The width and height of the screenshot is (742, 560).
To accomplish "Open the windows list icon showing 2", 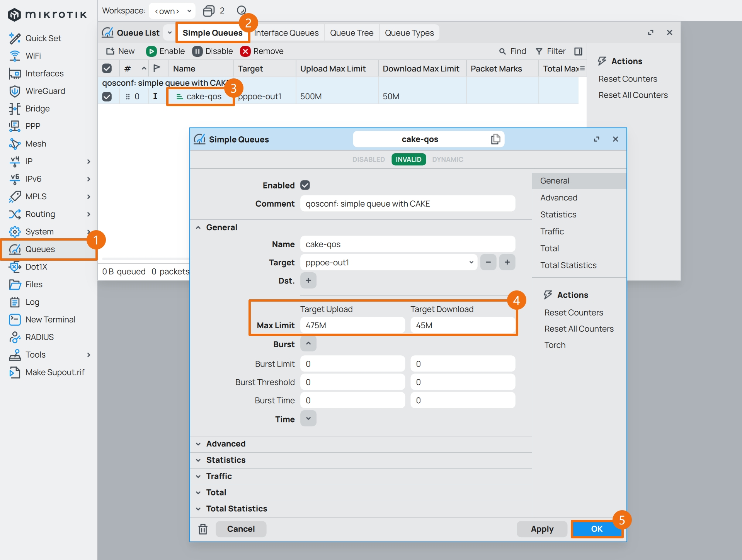I will pyautogui.click(x=209, y=11).
